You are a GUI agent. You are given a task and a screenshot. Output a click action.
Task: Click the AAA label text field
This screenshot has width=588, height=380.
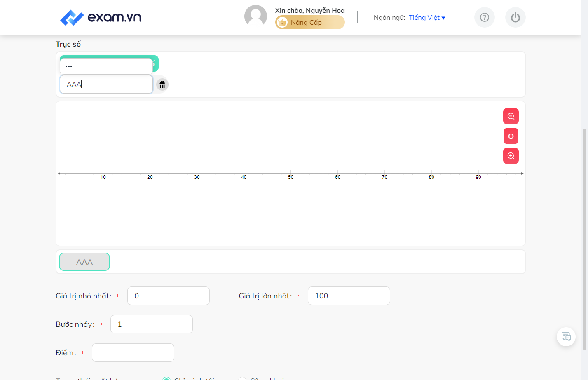(x=106, y=84)
